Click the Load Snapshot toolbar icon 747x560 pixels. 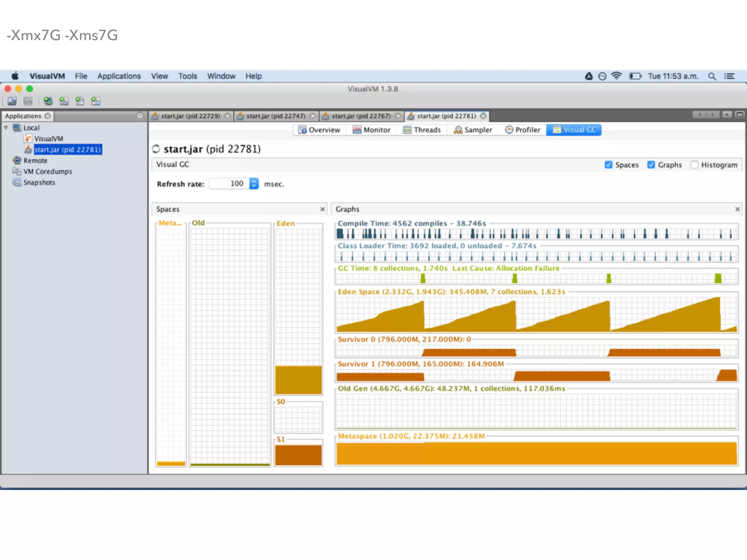pyautogui.click(x=12, y=101)
